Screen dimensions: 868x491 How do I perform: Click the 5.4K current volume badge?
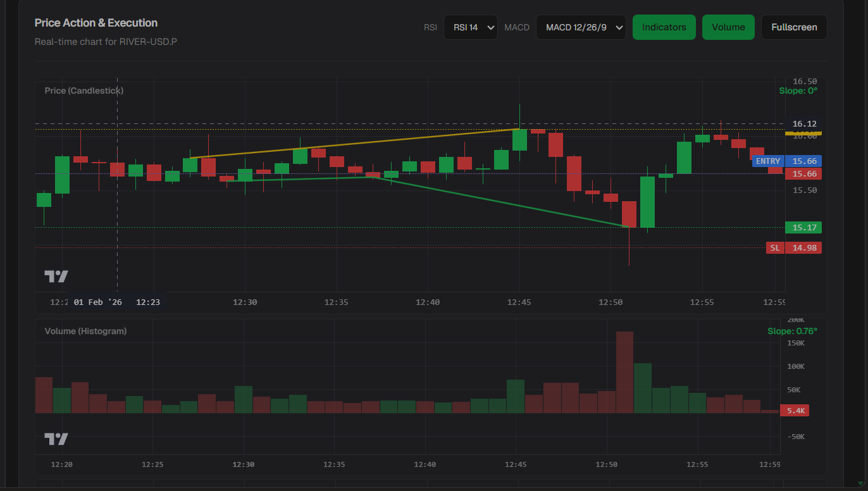pyautogui.click(x=794, y=410)
